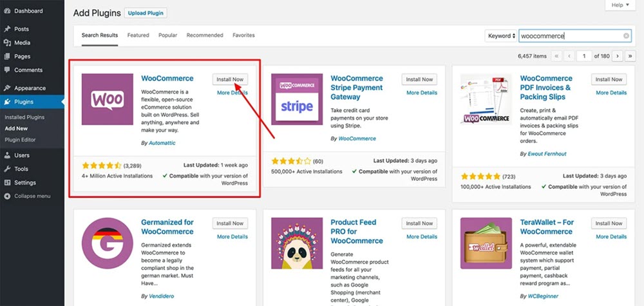The image size is (644, 306).
Task: Jump to the last results page
Action: point(630,56)
